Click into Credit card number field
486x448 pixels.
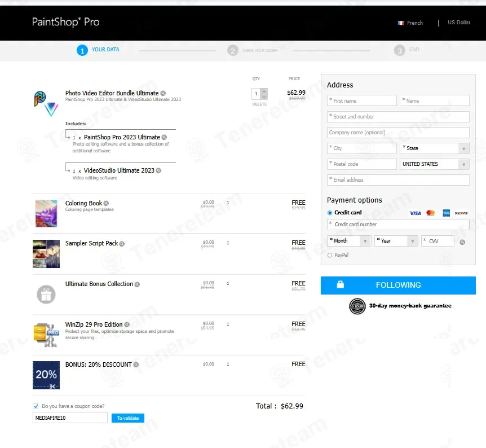point(398,225)
